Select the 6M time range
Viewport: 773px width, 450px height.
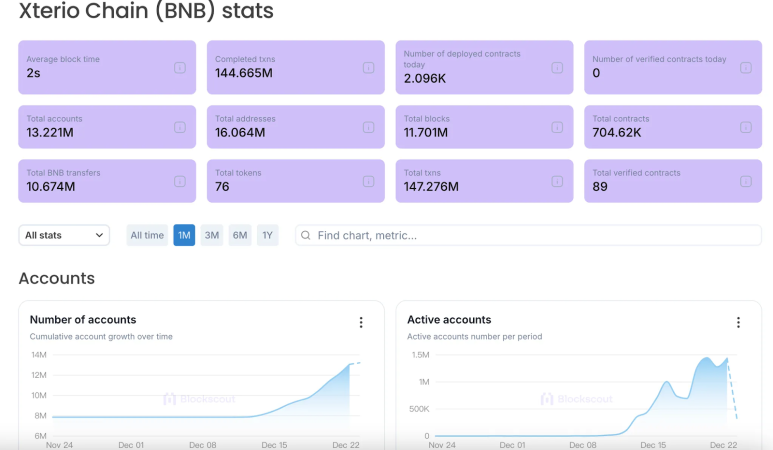pos(240,235)
